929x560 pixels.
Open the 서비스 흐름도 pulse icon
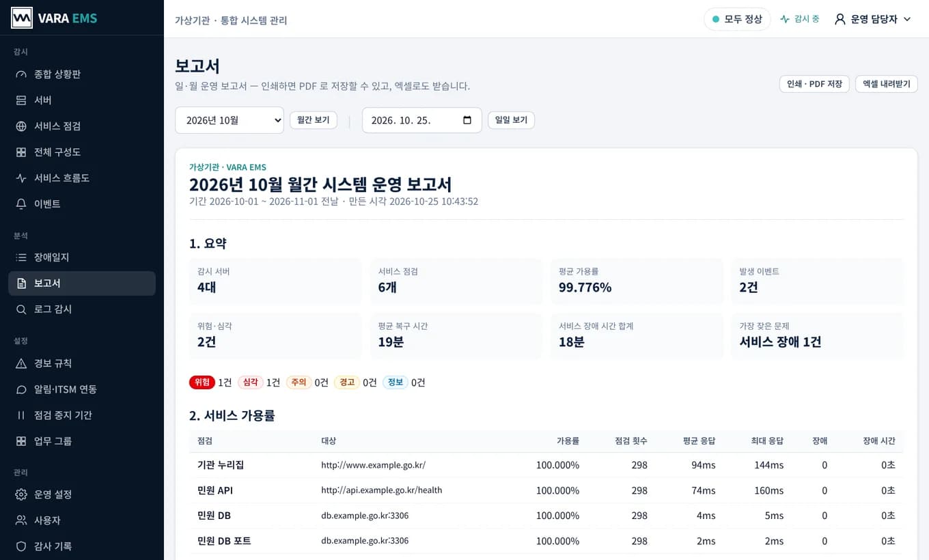pos(21,178)
